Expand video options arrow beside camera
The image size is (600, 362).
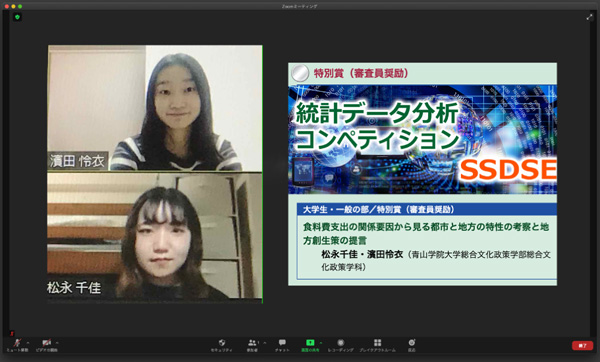point(57,342)
